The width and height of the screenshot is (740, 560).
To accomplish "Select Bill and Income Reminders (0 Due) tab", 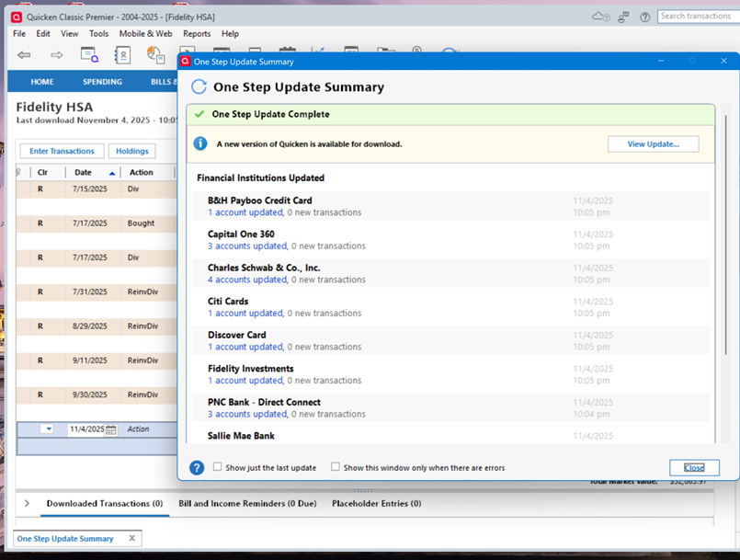I will pyautogui.click(x=247, y=503).
